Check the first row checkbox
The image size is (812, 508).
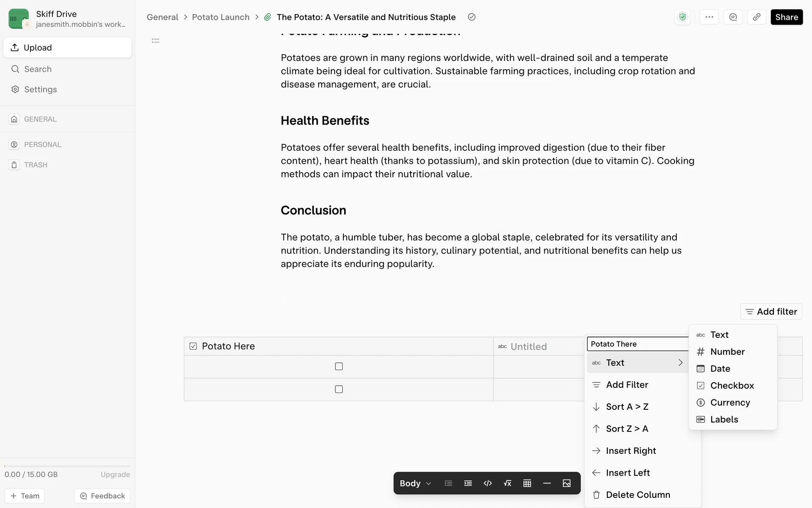pos(339,367)
